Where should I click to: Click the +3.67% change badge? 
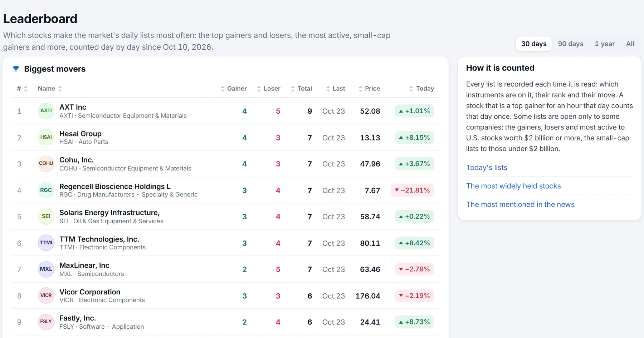click(414, 164)
